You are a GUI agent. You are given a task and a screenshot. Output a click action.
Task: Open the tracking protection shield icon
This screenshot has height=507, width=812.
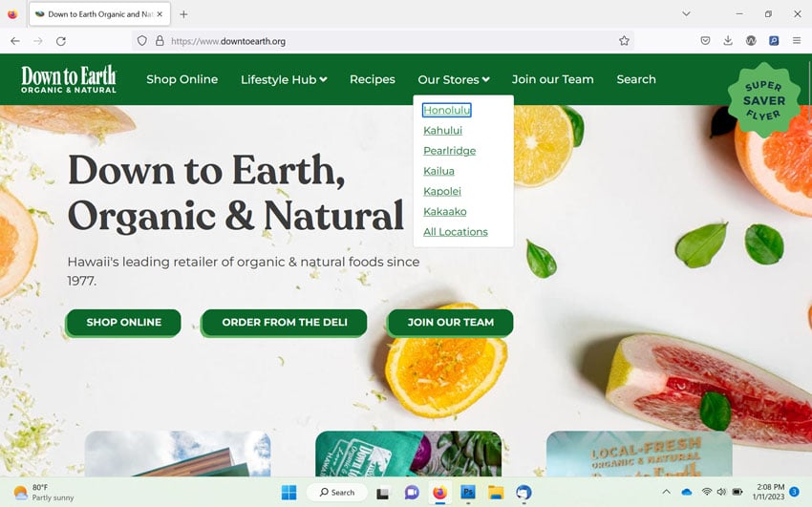tap(142, 40)
